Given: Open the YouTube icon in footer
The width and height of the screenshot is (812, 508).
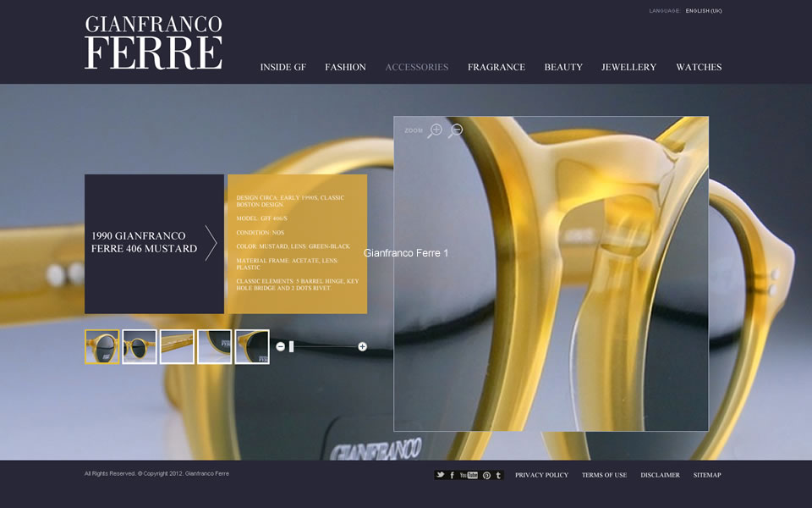Looking at the screenshot, I should coord(469,475).
